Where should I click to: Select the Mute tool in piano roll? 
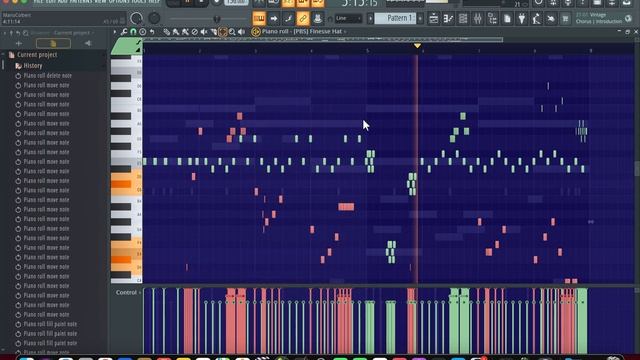click(x=204, y=32)
